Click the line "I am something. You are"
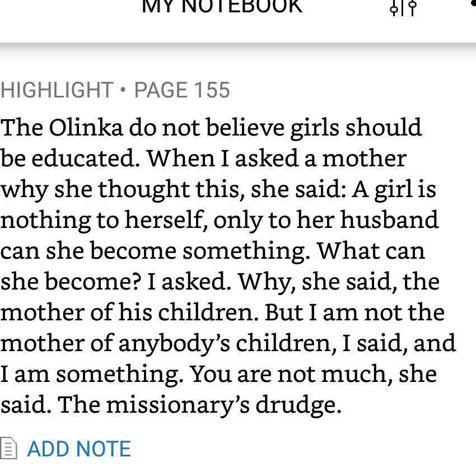The image size is (476, 476). [x=218, y=374]
